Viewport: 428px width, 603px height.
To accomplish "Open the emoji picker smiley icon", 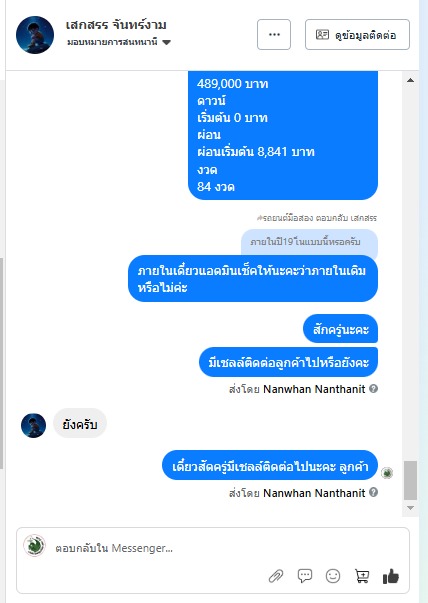I will [x=333, y=576].
